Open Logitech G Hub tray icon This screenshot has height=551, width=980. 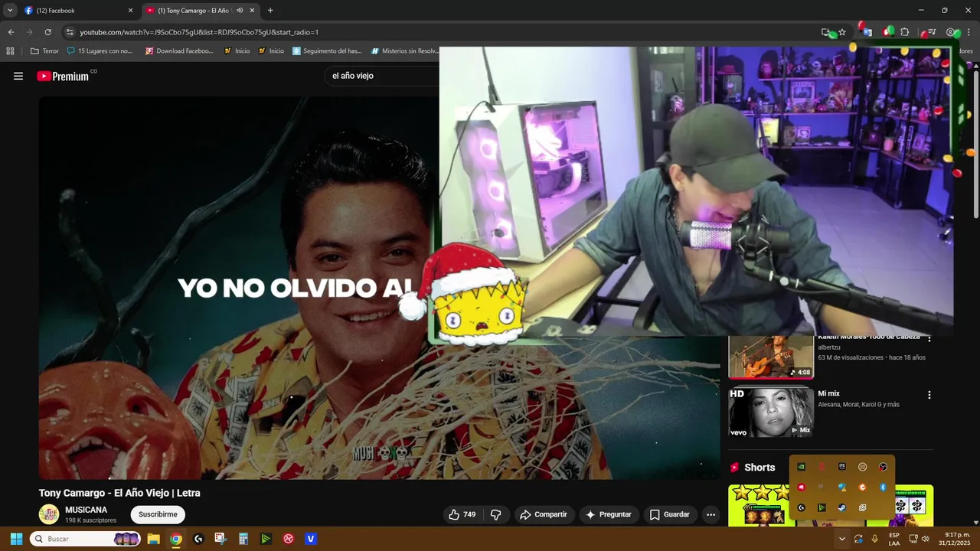tap(801, 507)
